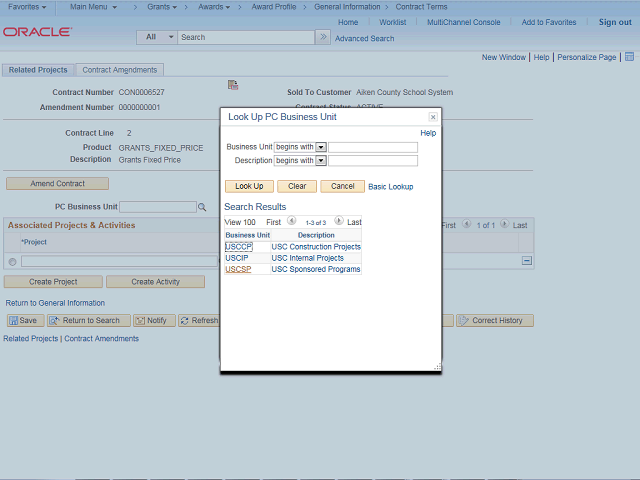The height and width of the screenshot is (480, 640).
Task: Click the search go arrows button
Action: [323, 37]
